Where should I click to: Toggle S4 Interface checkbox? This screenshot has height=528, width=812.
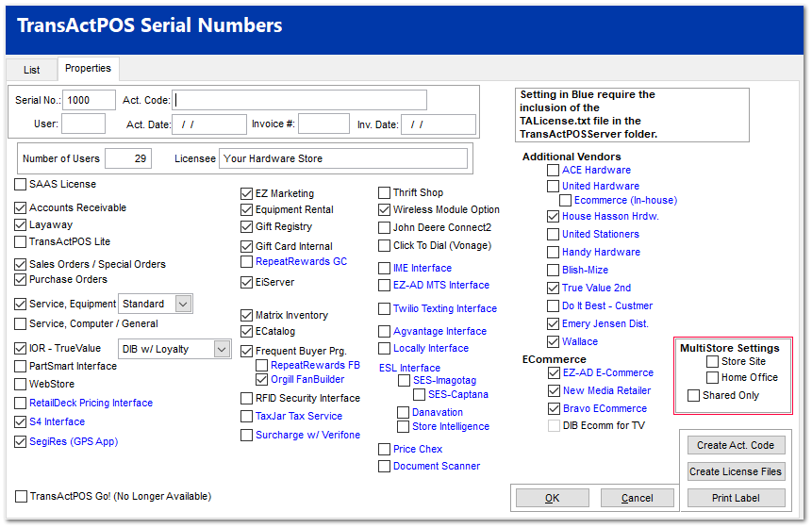(x=20, y=421)
